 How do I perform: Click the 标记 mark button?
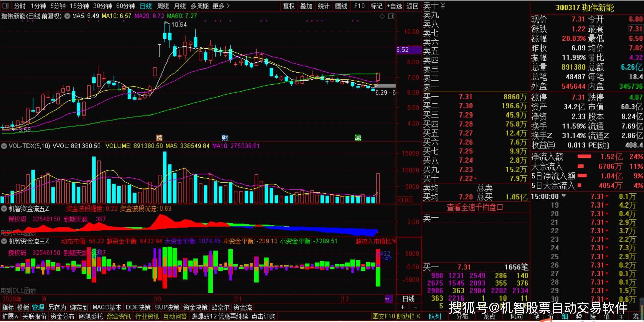[x=376, y=6]
